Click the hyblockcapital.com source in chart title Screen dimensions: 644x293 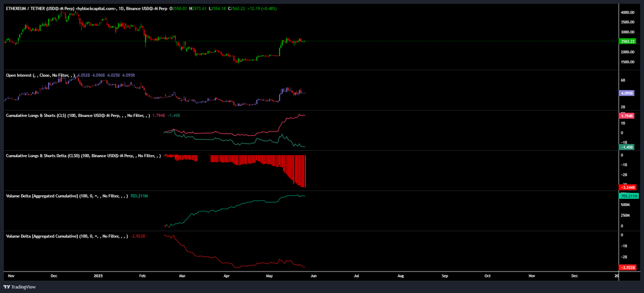pyautogui.click(x=97, y=9)
